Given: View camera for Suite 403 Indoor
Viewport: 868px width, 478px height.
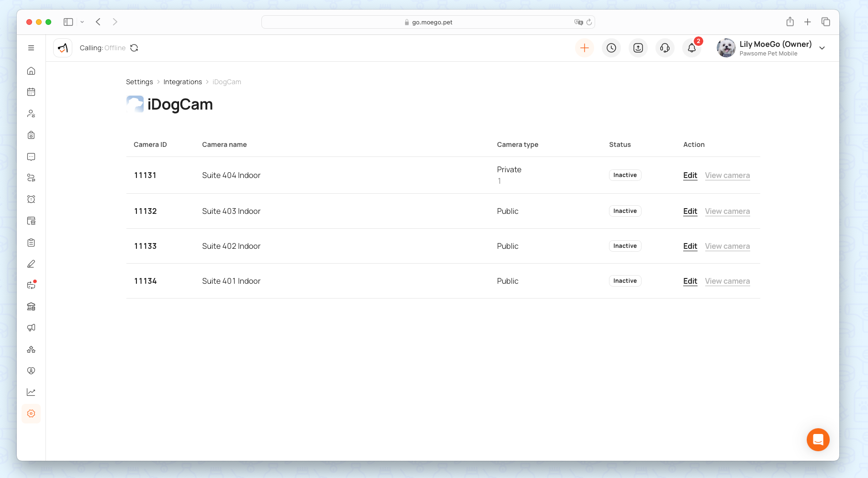Looking at the screenshot, I should point(727,211).
